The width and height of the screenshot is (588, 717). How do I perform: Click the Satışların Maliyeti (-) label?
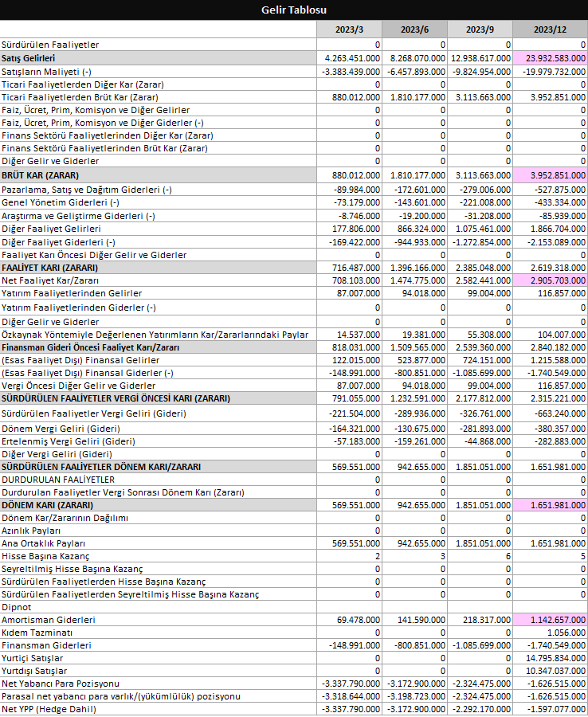tap(47, 72)
